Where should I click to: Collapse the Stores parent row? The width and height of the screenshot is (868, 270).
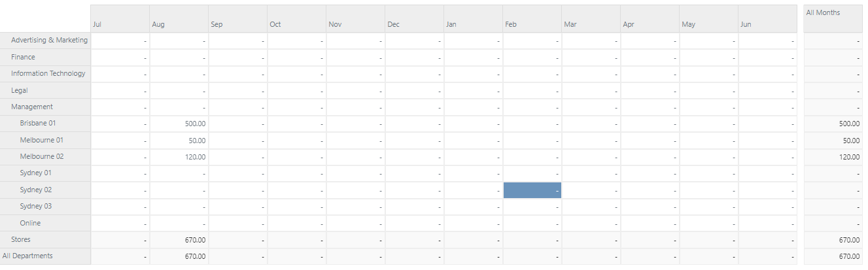tap(21, 239)
